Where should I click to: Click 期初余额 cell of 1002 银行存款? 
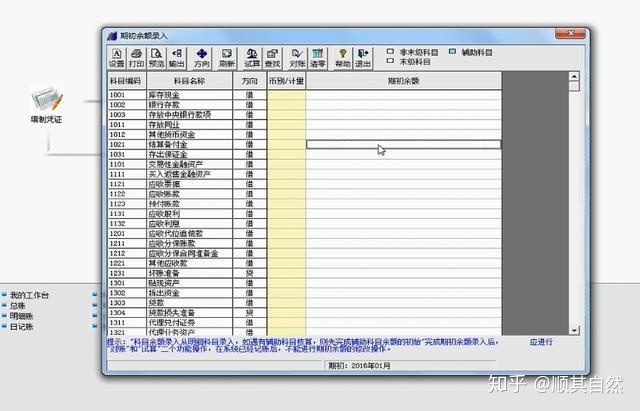[x=404, y=104]
